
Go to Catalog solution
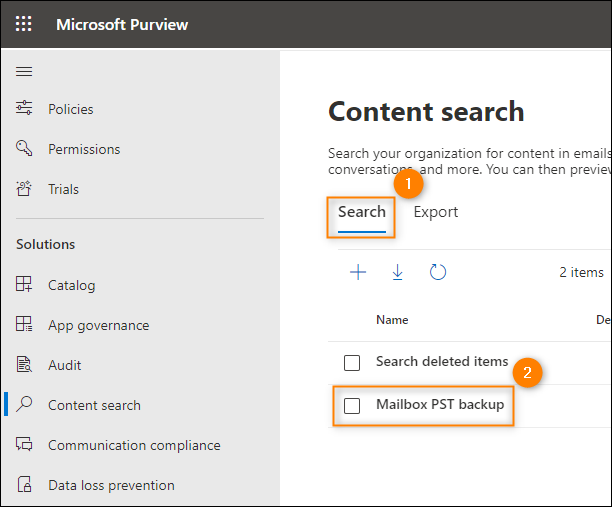tap(71, 285)
